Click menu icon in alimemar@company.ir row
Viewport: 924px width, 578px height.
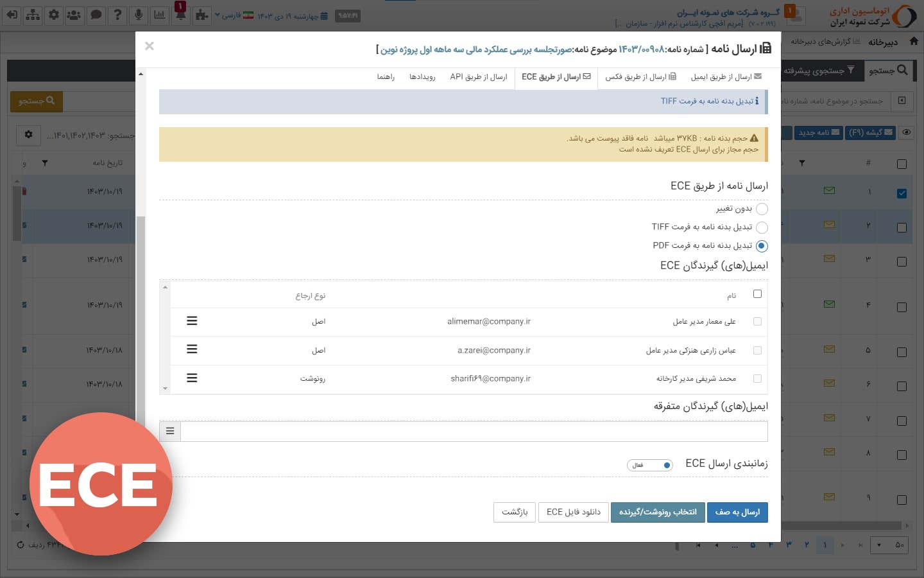(192, 321)
